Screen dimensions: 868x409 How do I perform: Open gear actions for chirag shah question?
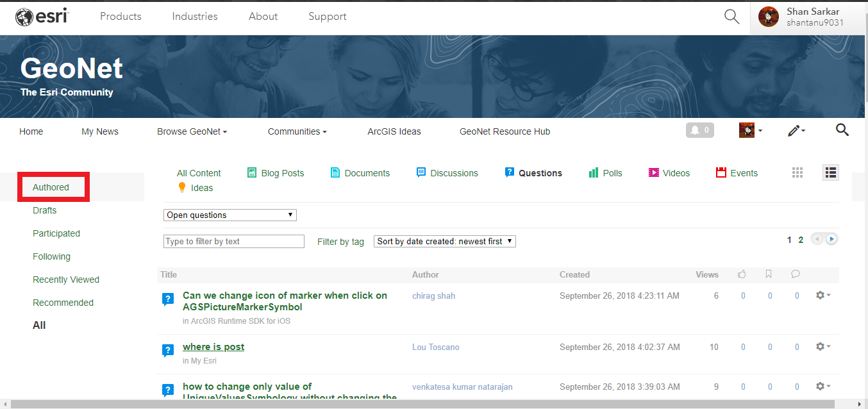pos(823,296)
